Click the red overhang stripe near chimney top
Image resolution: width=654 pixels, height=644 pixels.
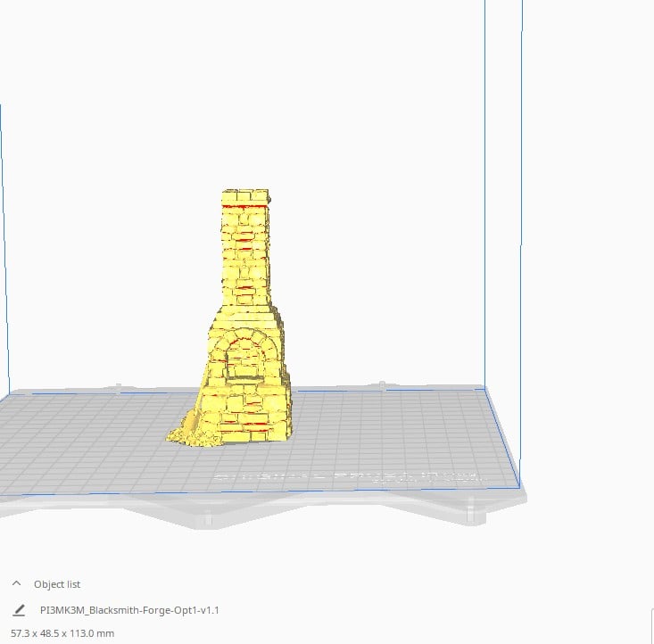coord(245,207)
